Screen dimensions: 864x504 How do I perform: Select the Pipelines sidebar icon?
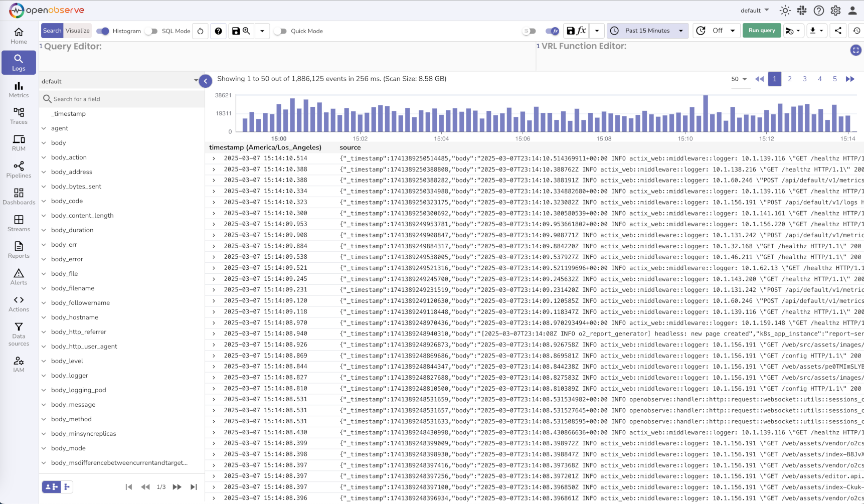(x=19, y=169)
